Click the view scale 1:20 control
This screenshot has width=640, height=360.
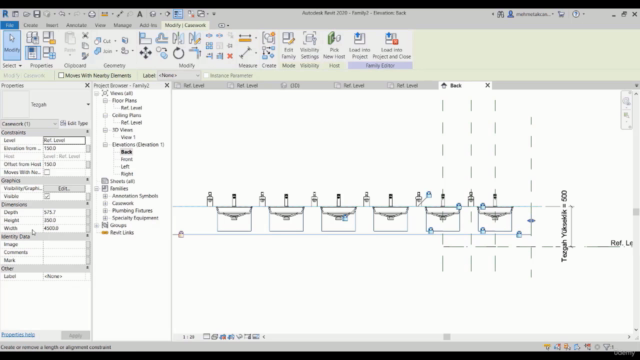pyautogui.click(x=189, y=337)
